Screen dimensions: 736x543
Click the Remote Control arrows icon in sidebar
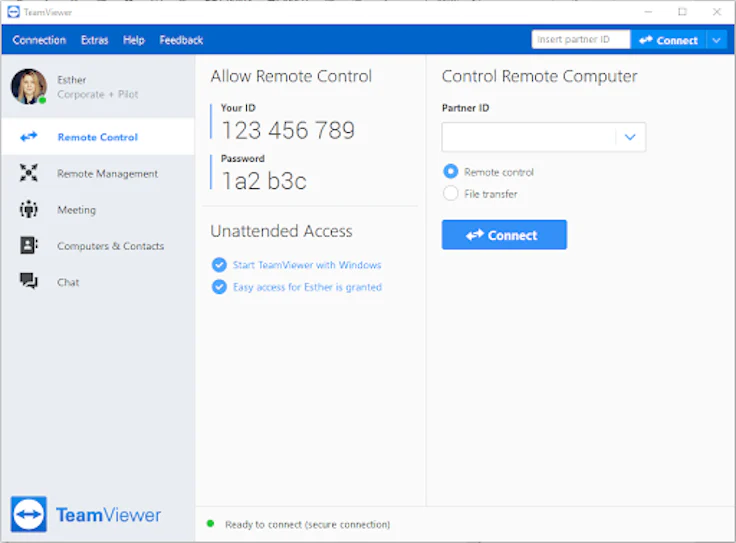[29, 137]
